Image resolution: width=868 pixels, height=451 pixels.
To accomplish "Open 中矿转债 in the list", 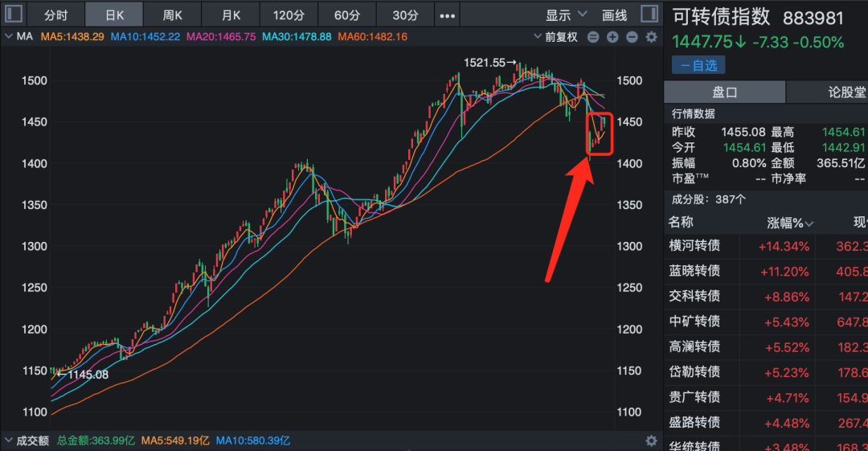I will click(694, 322).
